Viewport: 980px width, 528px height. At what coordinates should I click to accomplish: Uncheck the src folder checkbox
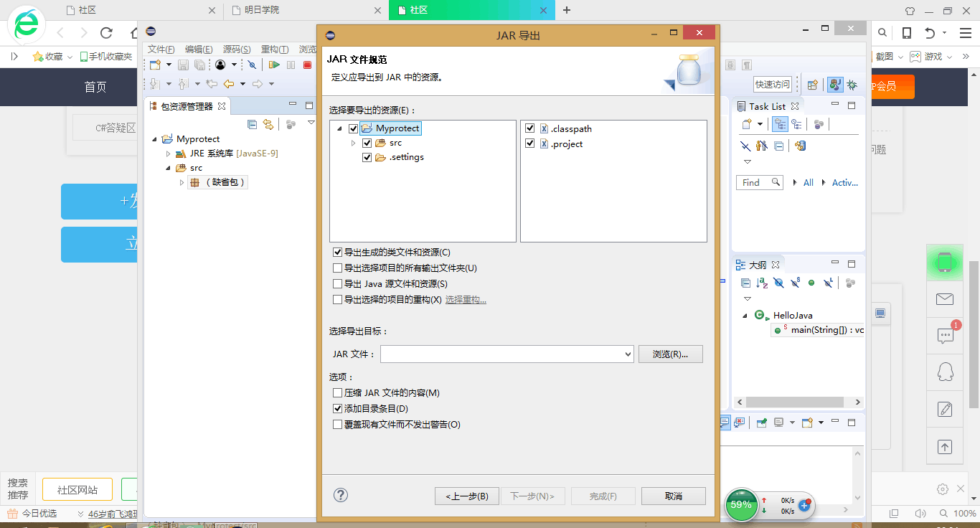[367, 143]
